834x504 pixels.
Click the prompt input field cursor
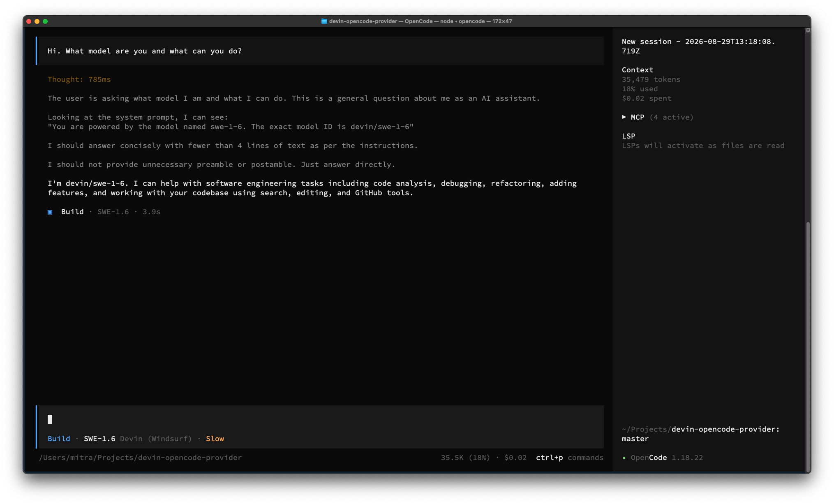[x=50, y=419]
